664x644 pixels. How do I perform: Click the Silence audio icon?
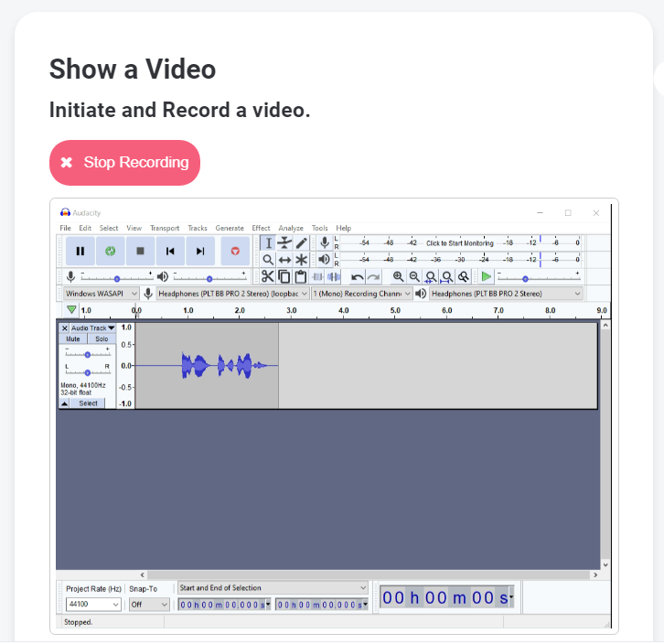click(x=333, y=276)
